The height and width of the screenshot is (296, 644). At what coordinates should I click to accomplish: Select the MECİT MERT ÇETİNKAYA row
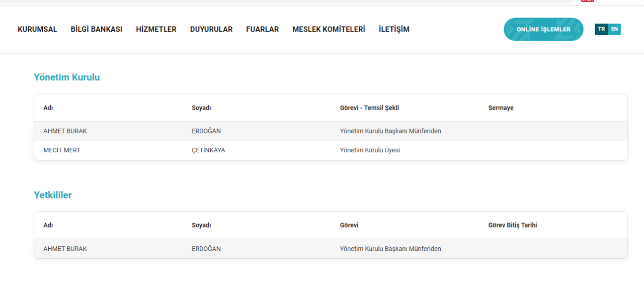point(201,150)
